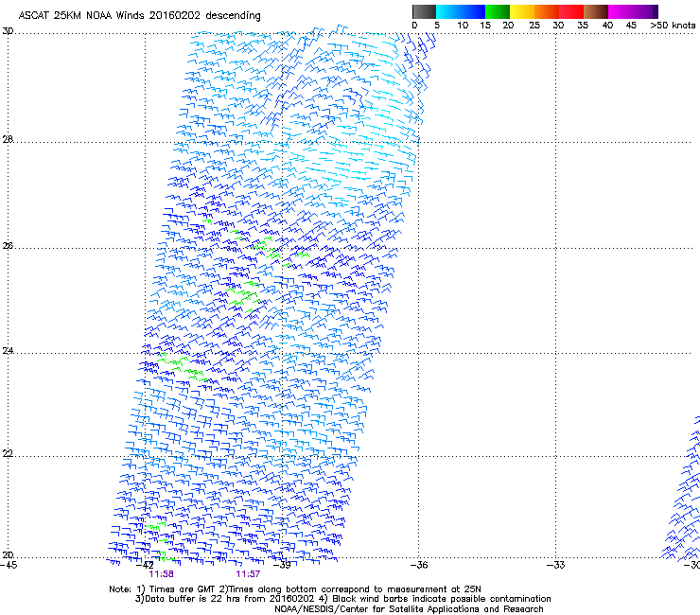700x615 pixels.
Task: Click the longitude '-42' axis label
Action: click(x=145, y=565)
